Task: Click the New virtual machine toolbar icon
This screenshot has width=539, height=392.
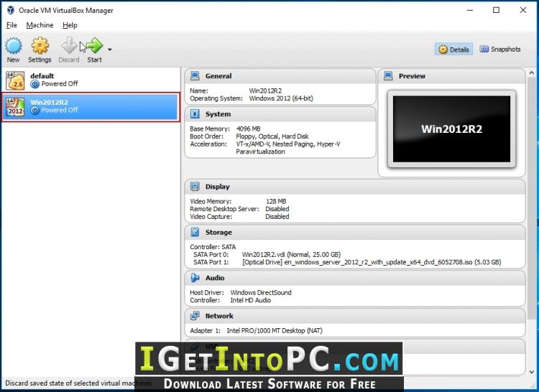Action: click(x=14, y=46)
